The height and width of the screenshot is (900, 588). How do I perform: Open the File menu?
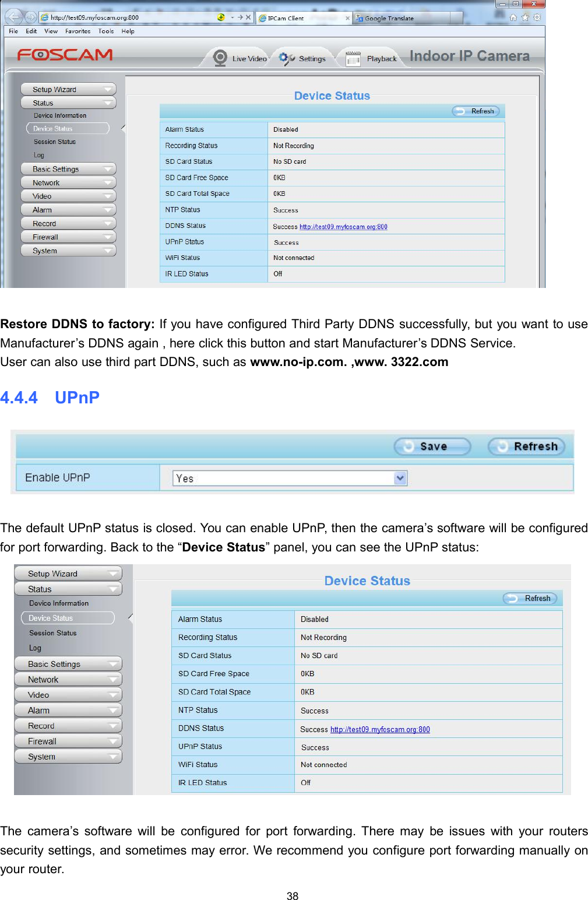point(13,31)
